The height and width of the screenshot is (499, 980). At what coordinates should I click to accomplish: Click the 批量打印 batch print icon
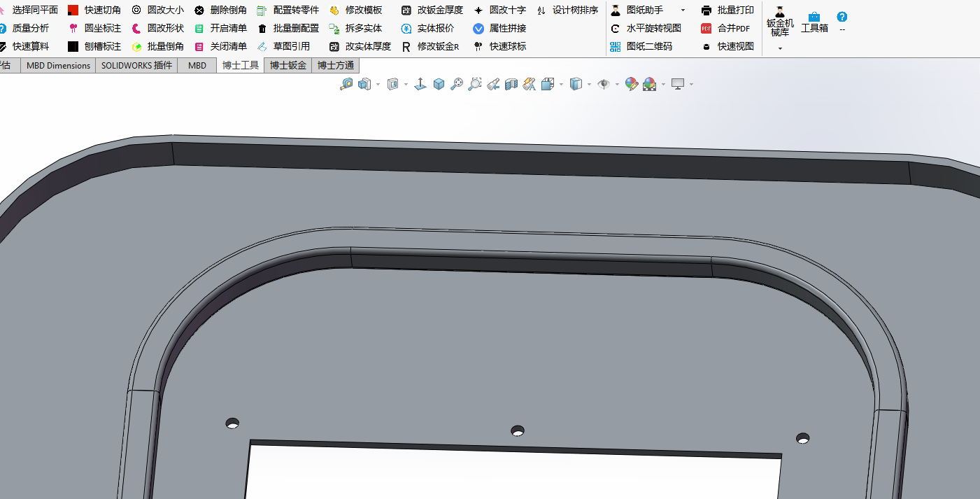706,10
